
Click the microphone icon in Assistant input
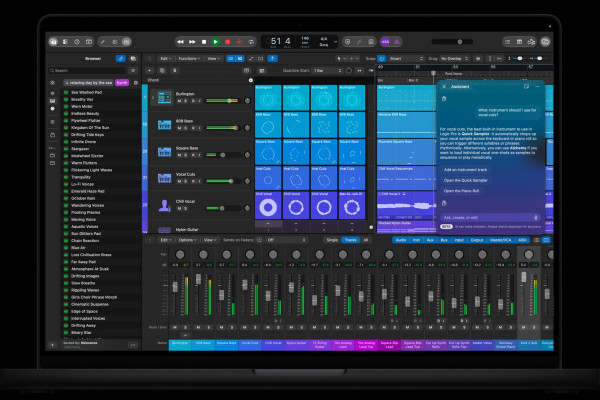tap(536, 217)
